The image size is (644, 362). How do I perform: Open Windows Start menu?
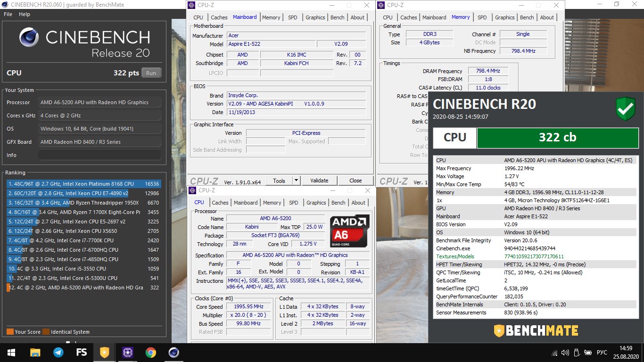11,352
